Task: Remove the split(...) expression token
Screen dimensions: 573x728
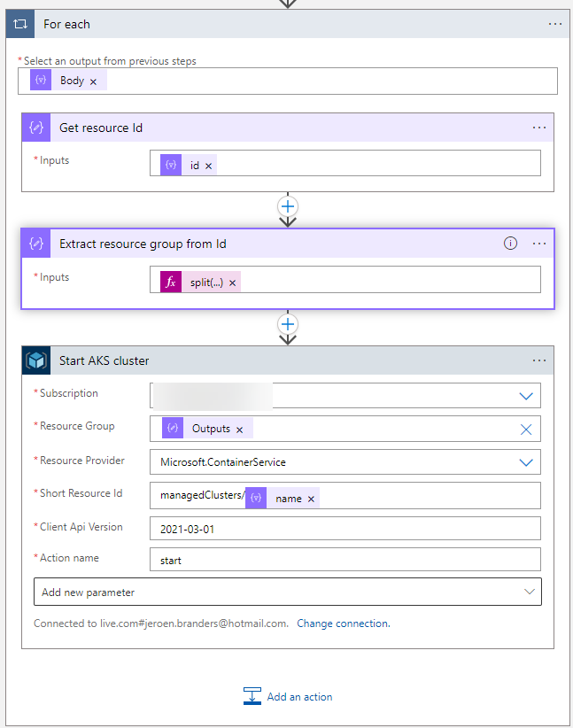Action: pyautogui.click(x=233, y=283)
